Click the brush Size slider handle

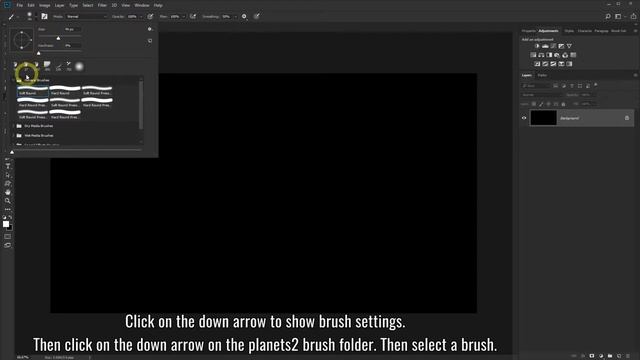tap(58, 38)
